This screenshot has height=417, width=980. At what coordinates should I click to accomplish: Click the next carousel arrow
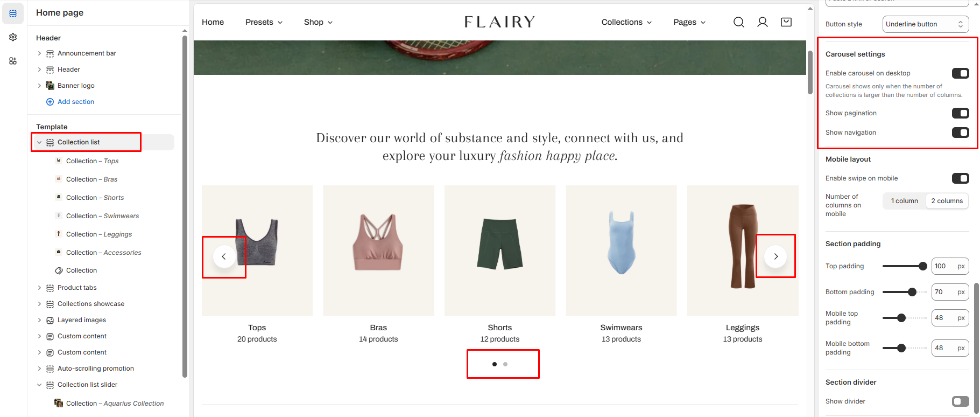pyautogui.click(x=775, y=256)
